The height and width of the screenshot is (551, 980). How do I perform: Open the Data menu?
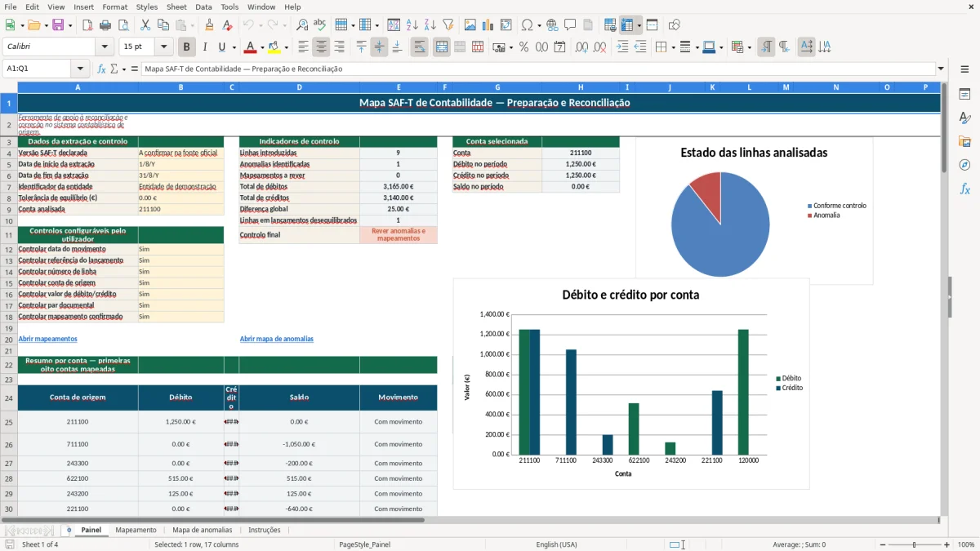(203, 7)
